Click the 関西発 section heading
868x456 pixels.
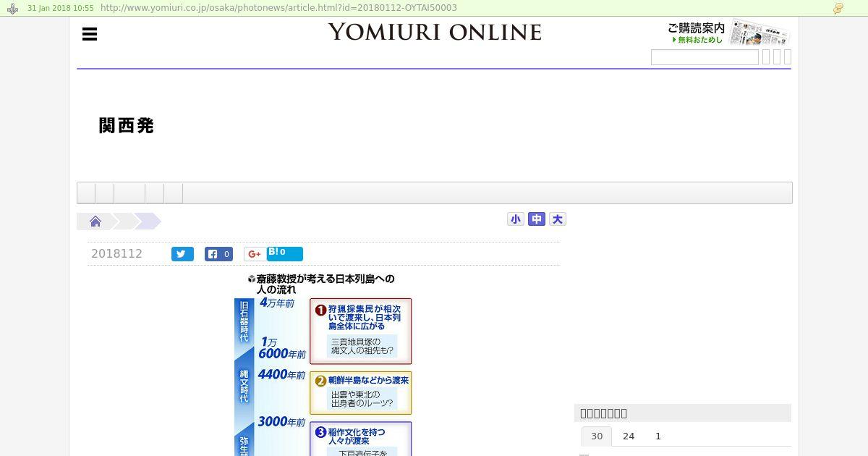[x=127, y=125]
